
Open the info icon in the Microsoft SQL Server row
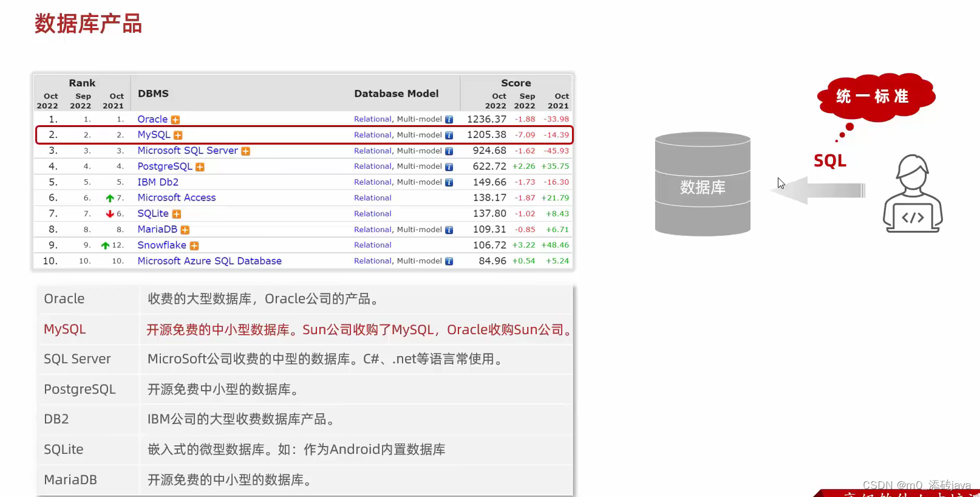pyautogui.click(x=449, y=151)
